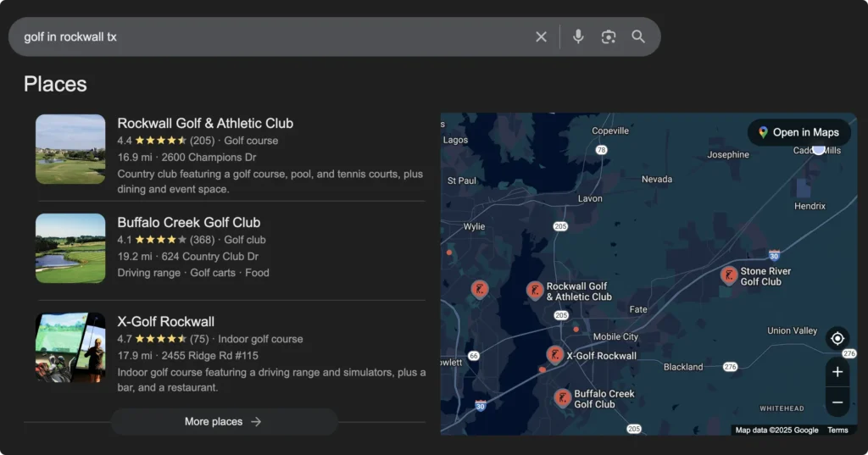View X-Golf Rockwall simulator photo

click(70, 347)
